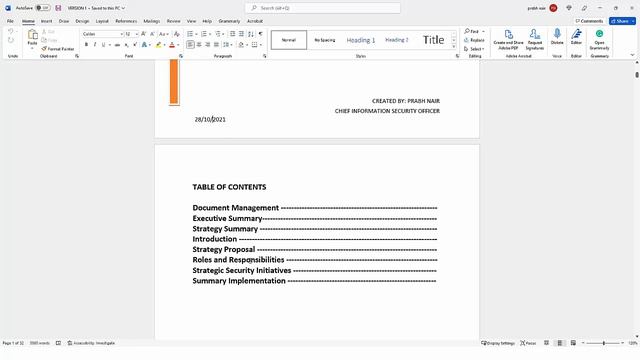The width and height of the screenshot is (640, 360).
Task: Open the font size dropdown
Action: (136, 34)
